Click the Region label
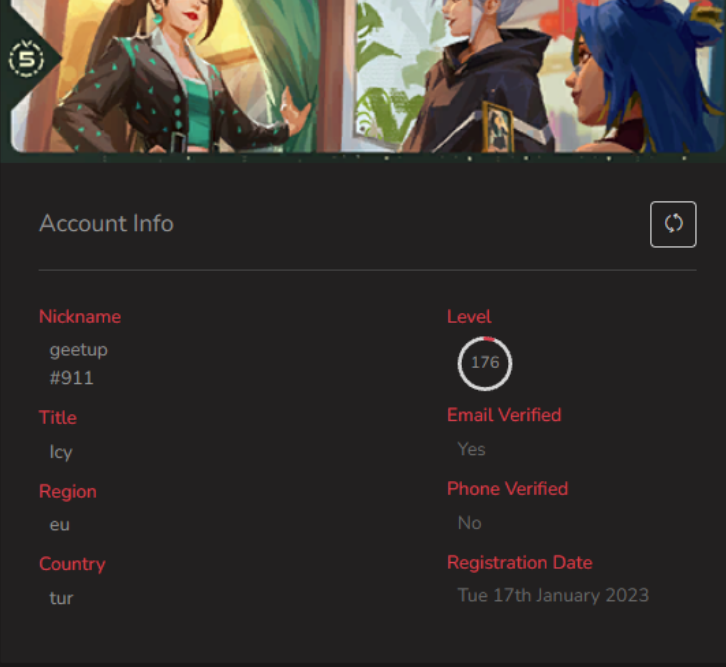Viewport: 726px width, 667px height. point(68,492)
